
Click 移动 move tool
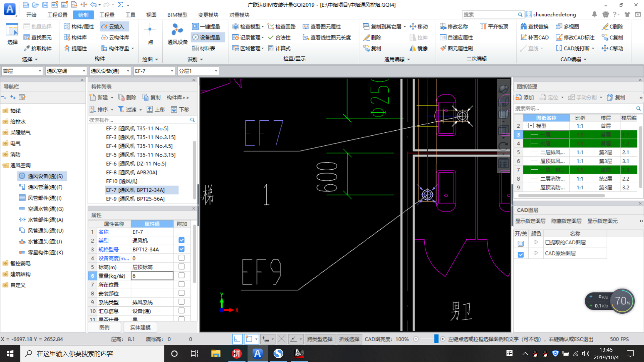pos(419,26)
